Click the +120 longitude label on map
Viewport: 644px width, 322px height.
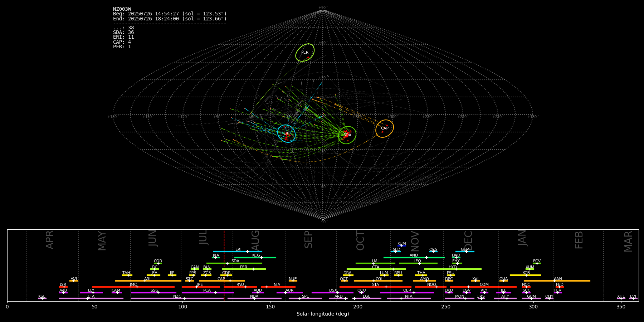pos(182,117)
